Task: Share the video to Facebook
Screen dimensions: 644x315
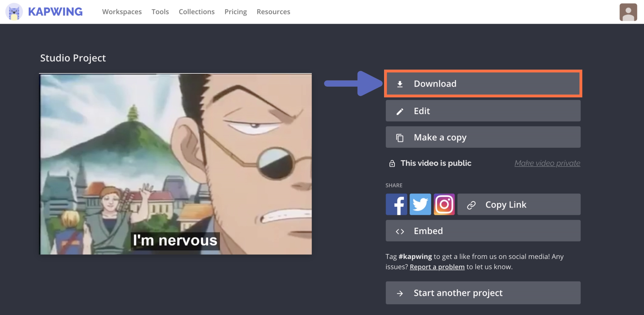Action: pos(396,204)
